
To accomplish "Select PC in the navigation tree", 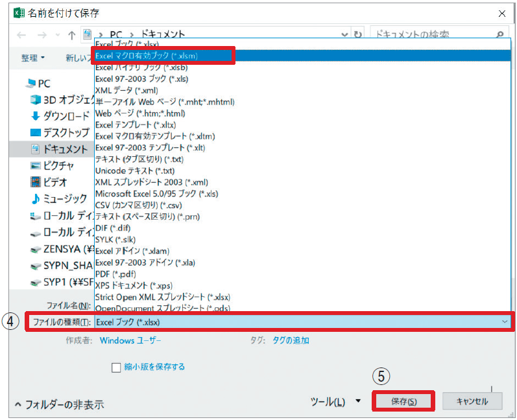I will pyautogui.click(x=44, y=84).
